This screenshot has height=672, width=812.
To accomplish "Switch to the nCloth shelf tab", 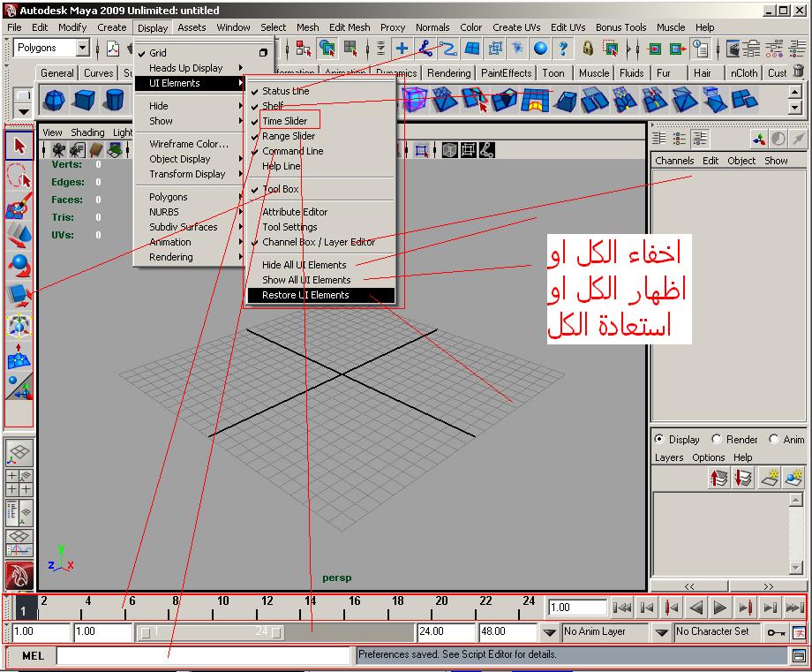I will (744, 73).
